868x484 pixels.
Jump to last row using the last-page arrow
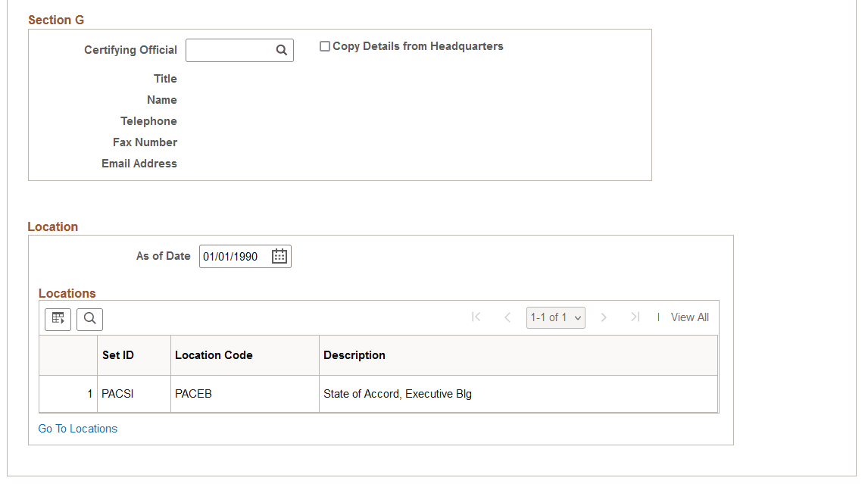click(635, 317)
